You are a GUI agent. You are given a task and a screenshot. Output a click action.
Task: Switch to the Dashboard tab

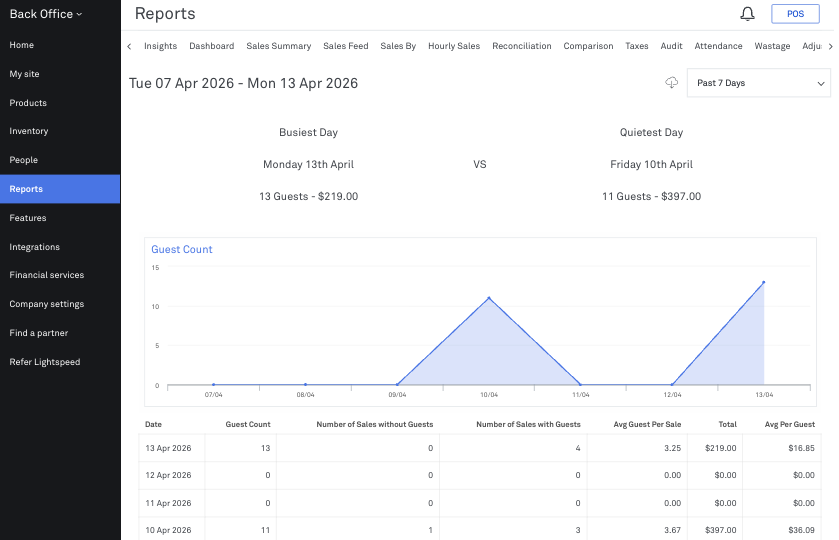pyautogui.click(x=211, y=46)
